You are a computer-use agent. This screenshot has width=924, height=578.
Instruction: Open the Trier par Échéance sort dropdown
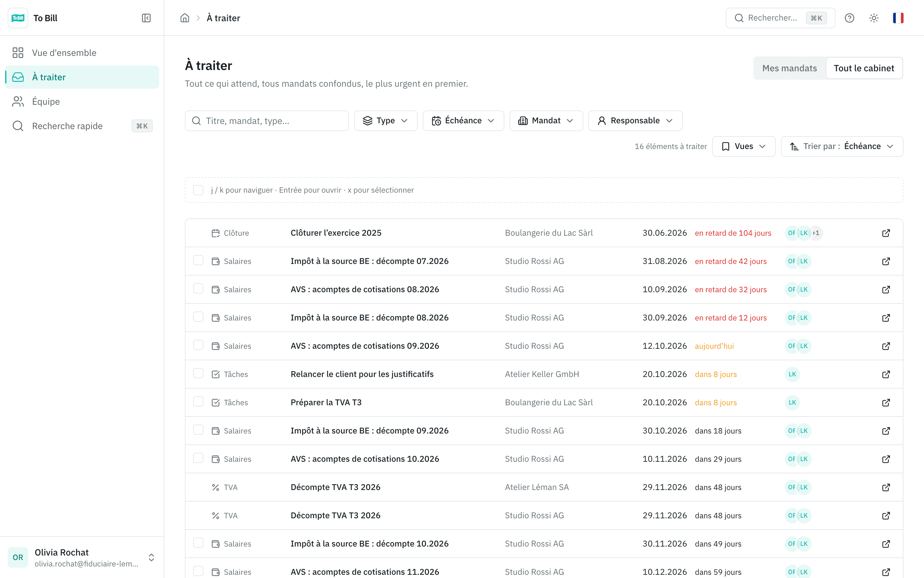pos(842,146)
